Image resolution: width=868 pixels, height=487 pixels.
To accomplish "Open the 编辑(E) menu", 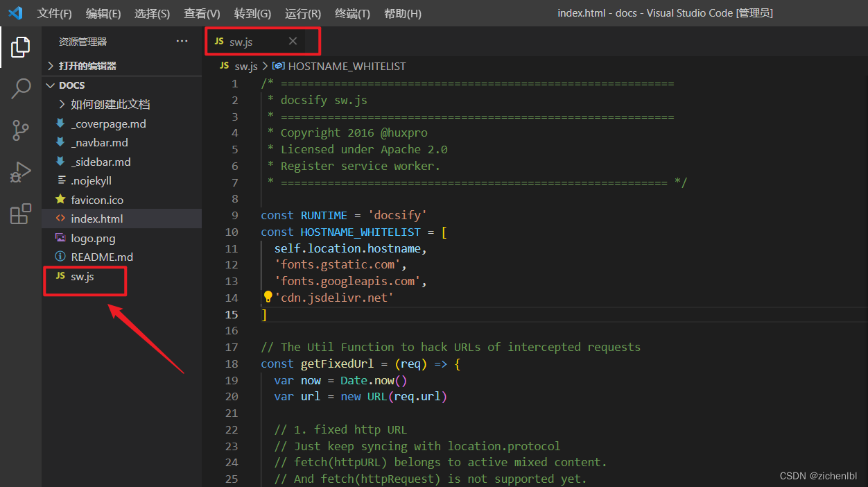I will point(103,14).
